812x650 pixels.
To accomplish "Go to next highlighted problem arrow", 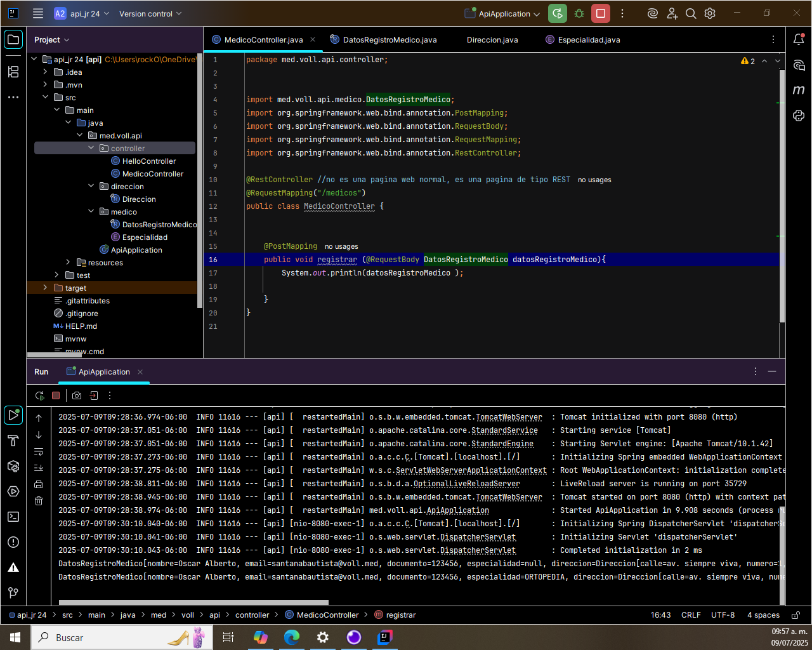I will [778, 61].
